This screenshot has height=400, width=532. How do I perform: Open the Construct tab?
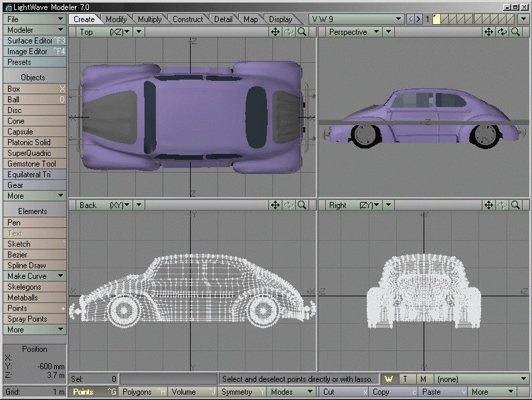tap(187, 19)
